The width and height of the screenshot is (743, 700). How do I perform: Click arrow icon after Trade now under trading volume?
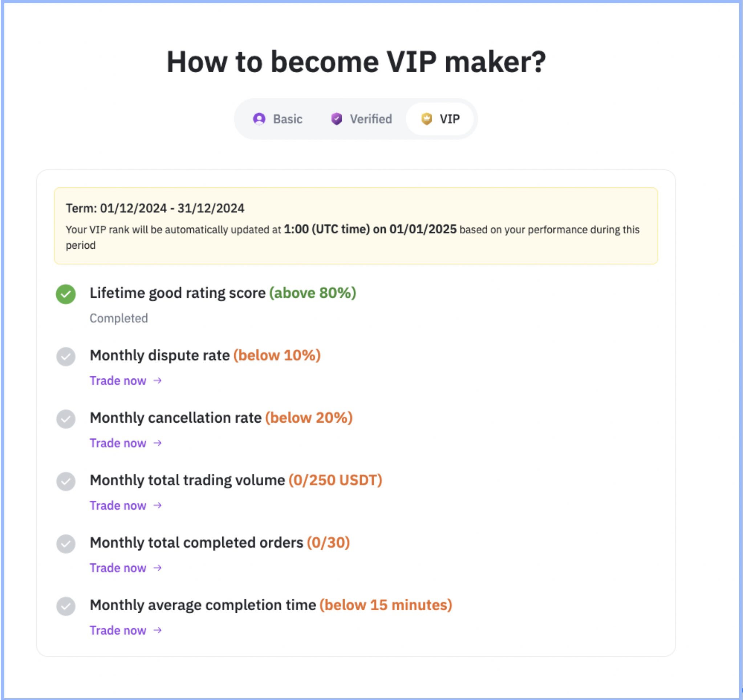(x=157, y=506)
